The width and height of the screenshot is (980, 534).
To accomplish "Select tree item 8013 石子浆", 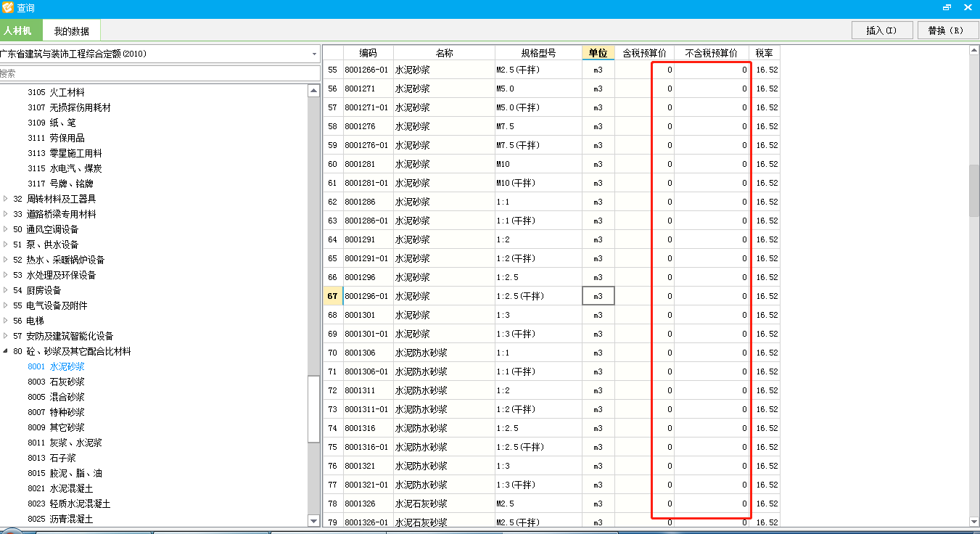I will tap(52, 458).
